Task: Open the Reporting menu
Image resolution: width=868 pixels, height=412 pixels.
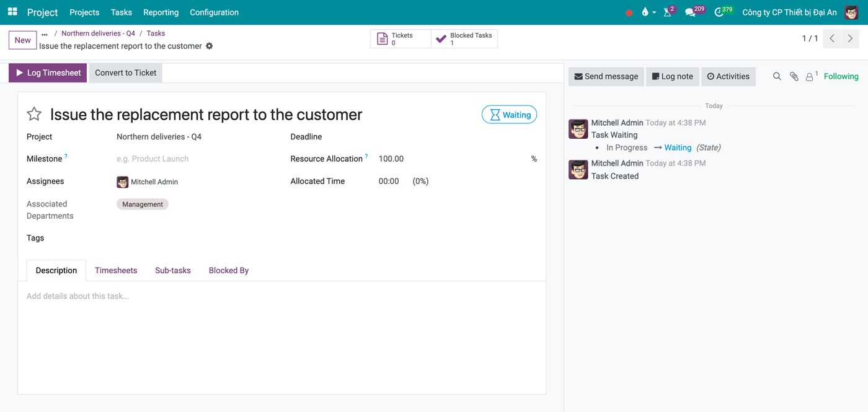Action: tap(161, 12)
